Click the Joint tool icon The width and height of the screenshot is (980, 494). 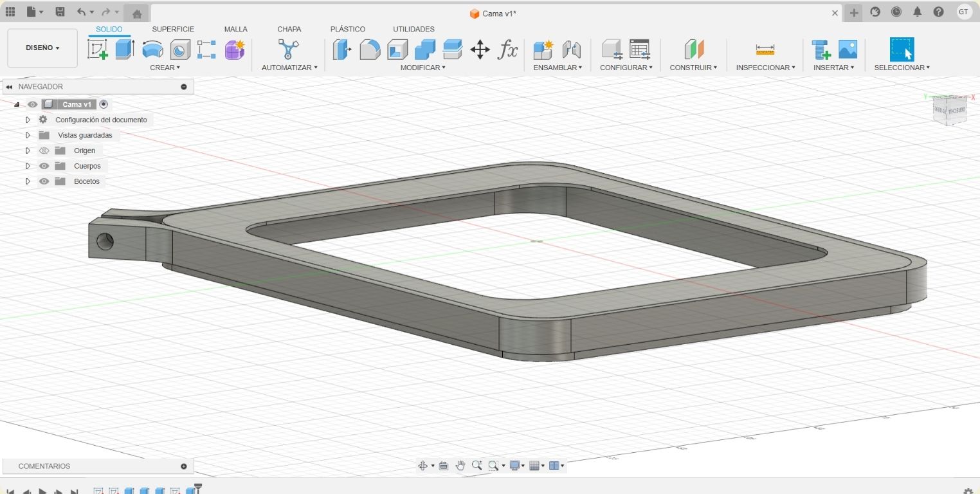pyautogui.click(x=571, y=50)
